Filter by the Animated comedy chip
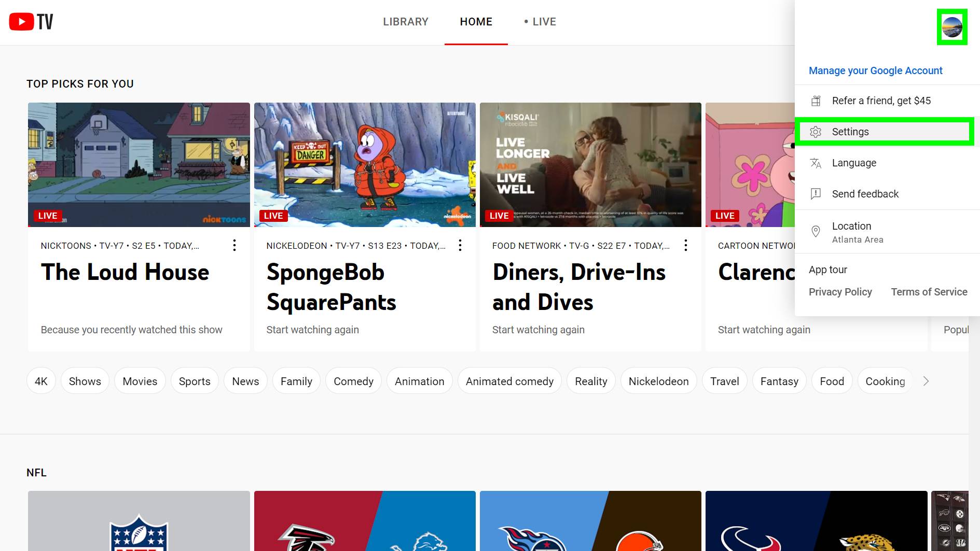 point(509,381)
